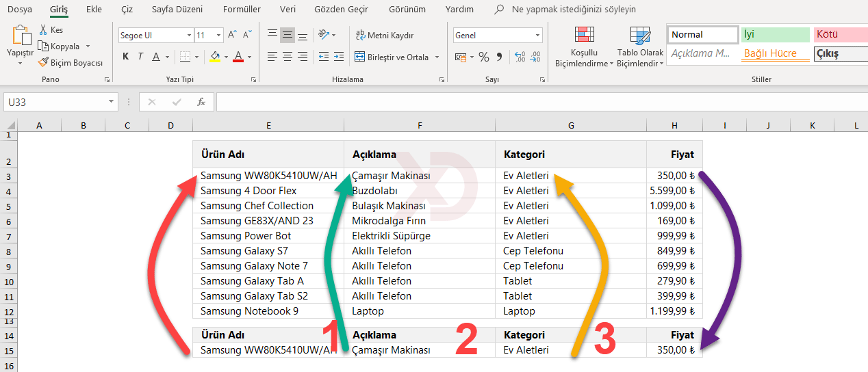Decrease font size with smaller A icon

[x=248, y=35]
